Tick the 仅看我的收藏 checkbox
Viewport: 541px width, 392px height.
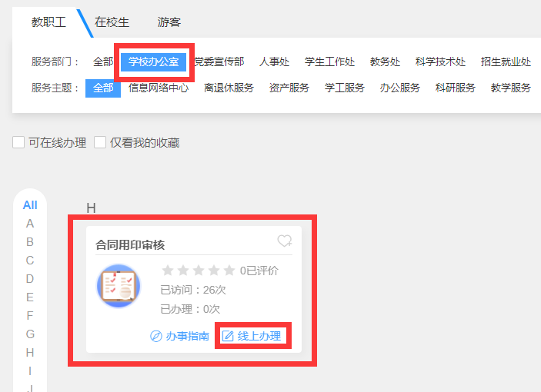click(100, 142)
